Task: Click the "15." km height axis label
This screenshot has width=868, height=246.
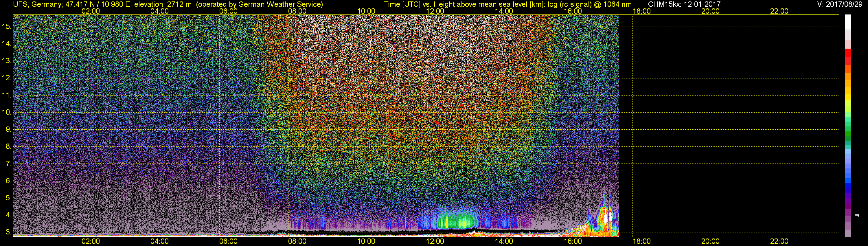Action: pyautogui.click(x=6, y=27)
